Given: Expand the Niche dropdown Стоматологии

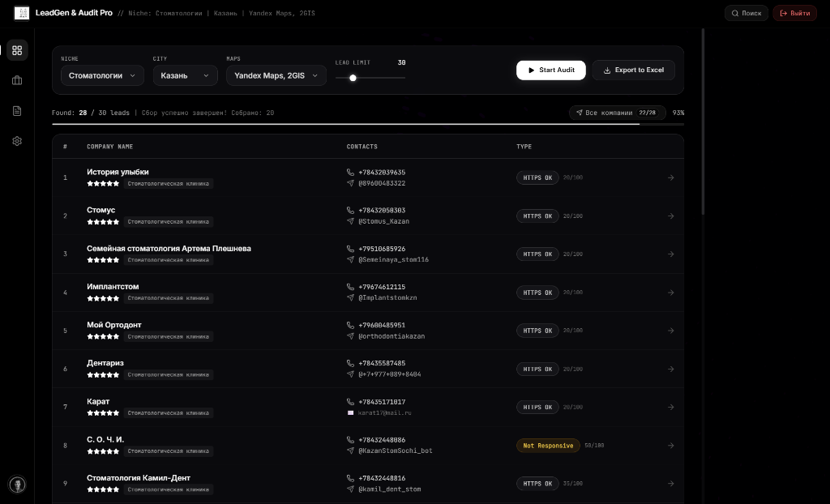Looking at the screenshot, I should point(102,75).
